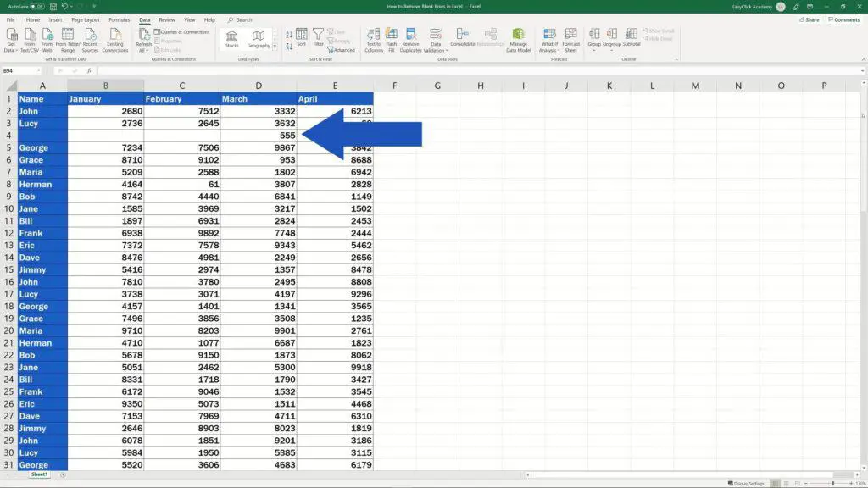
Task: Switch to the Formulas ribbon tab
Action: 120,19
